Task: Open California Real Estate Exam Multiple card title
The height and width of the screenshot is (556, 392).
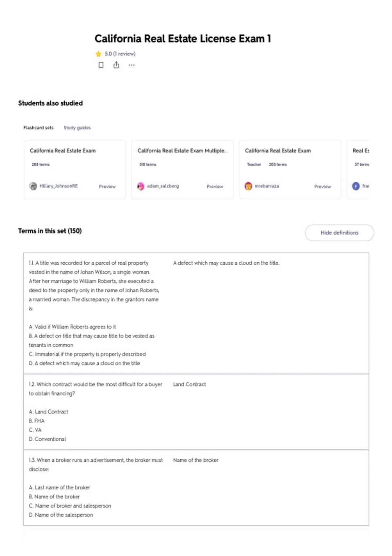Action: point(183,150)
